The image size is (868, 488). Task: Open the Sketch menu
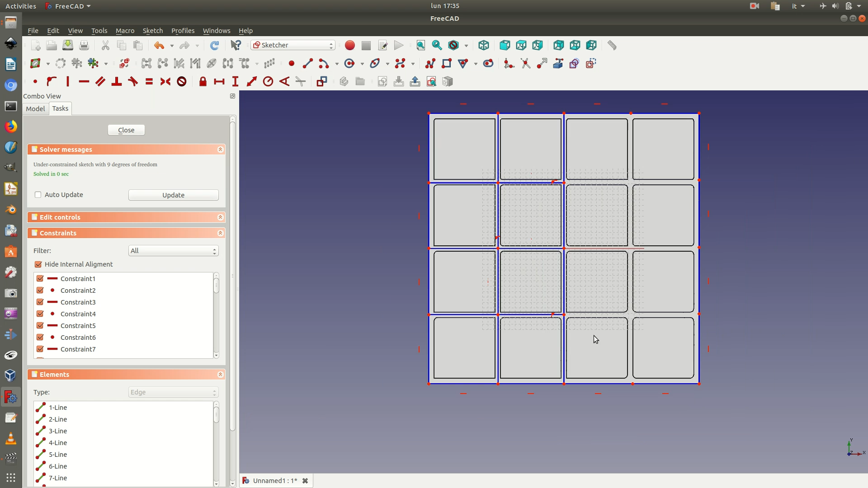pos(153,31)
